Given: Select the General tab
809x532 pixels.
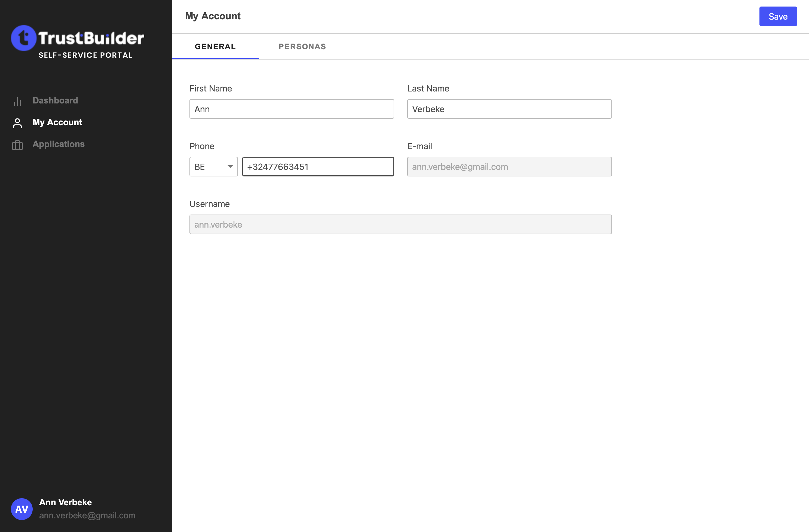Looking at the screenshot, I should pos(215,47).
